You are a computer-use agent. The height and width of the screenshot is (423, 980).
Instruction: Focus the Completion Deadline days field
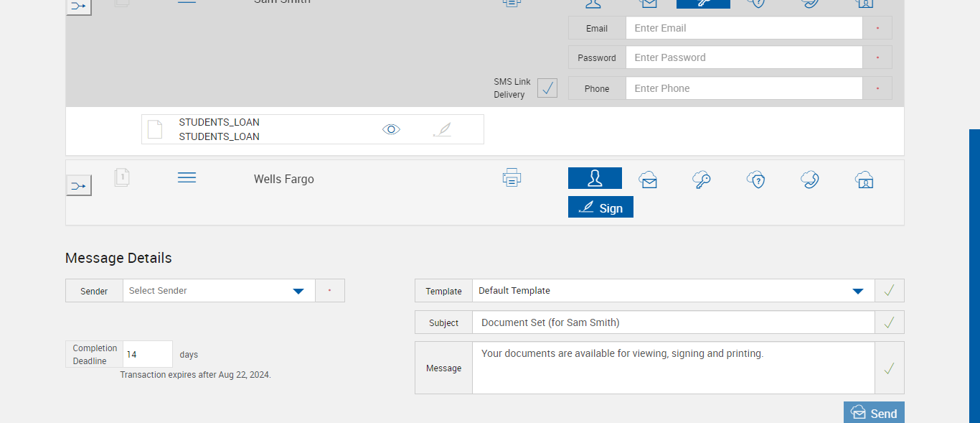click(147, 354)
